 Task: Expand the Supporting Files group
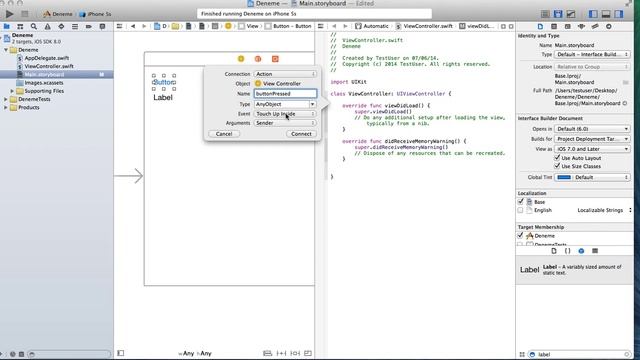tap(12, 91)
